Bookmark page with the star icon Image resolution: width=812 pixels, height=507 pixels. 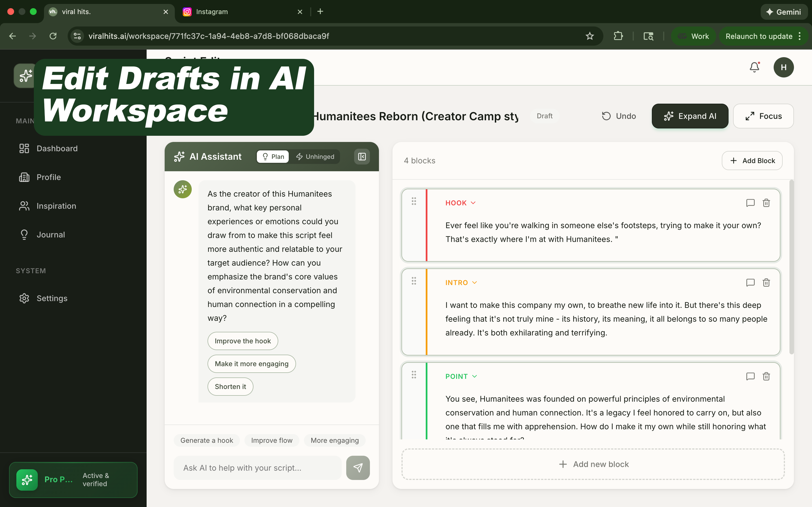pyautogui.click(x=590, y=36)
